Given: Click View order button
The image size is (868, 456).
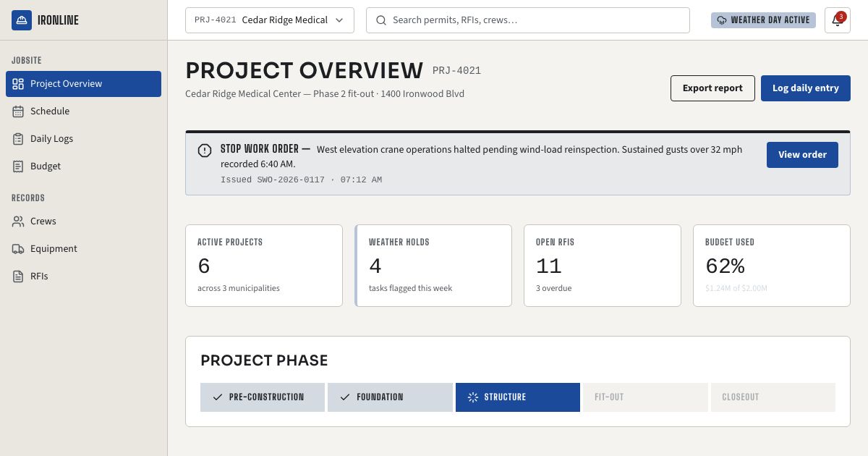Looking at the screenshot, I should [x=802, y=155].
